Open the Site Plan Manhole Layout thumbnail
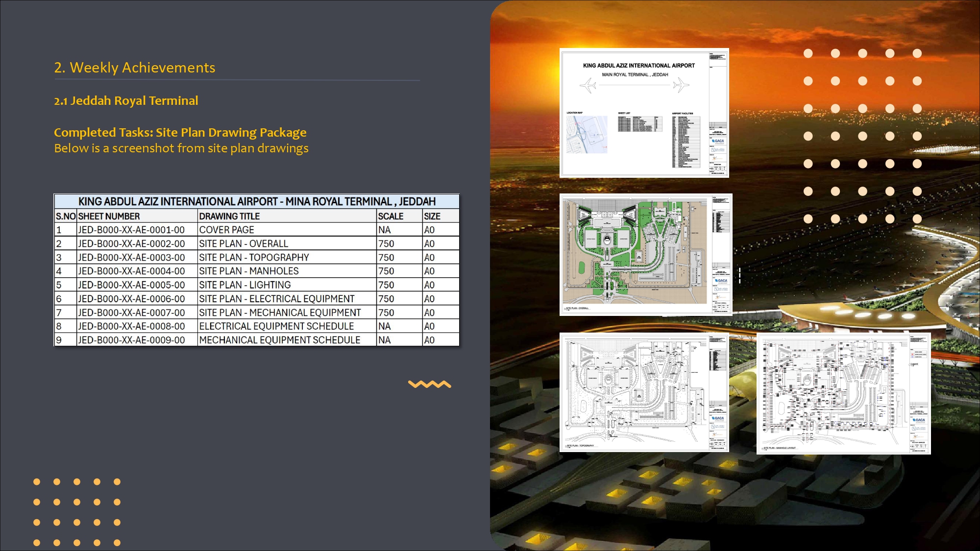Image resolution: width=980 pixels, height=551 pixels. coord(844,394)
